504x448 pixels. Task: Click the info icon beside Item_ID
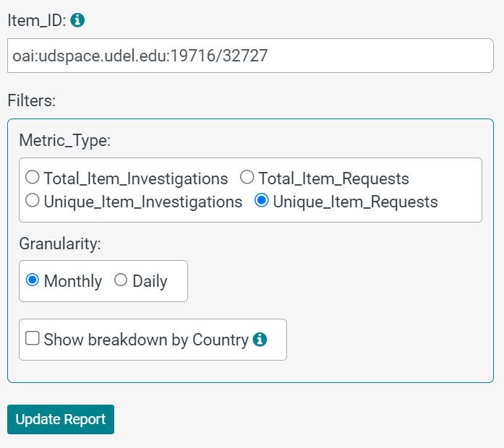click(x=77, y=20)
